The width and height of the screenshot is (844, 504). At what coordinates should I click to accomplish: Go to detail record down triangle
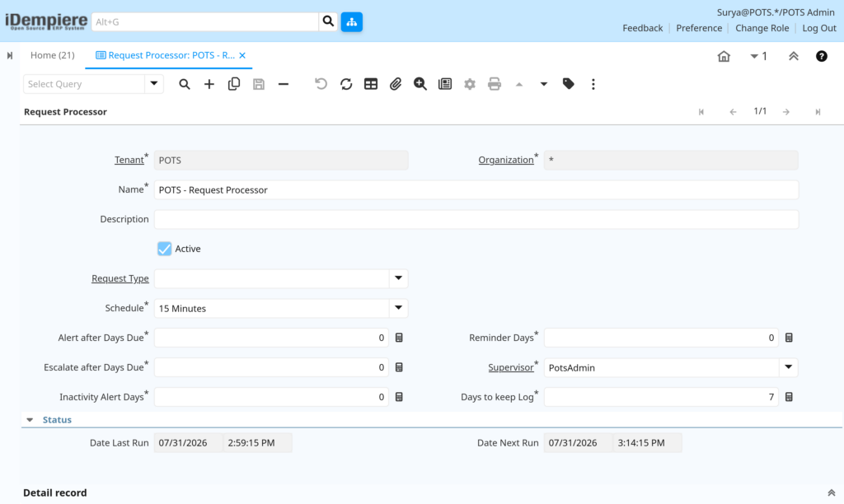pos(544,84)
